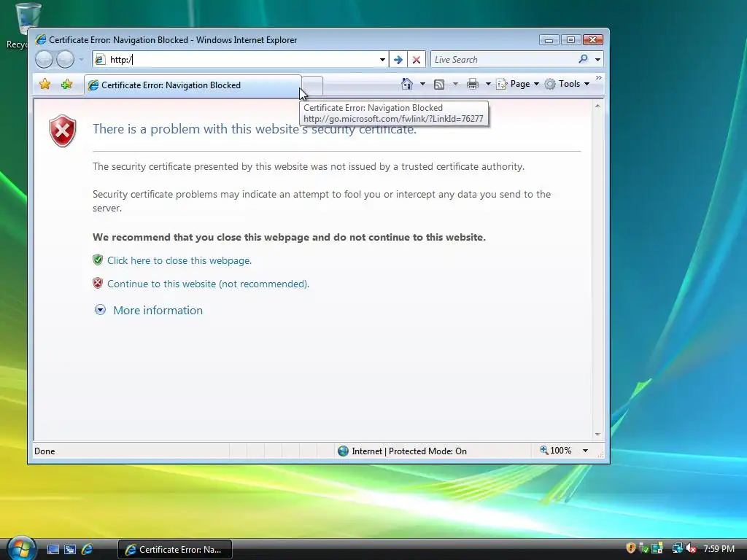This screenshot has height=560, width=747.
Task: Open the Tools menu
Action: click(x=567, y=84)
